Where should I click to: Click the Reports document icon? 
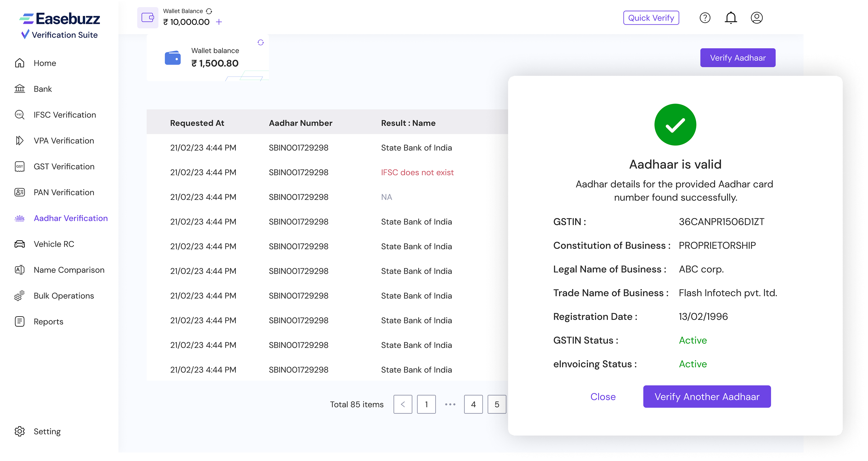(20, 322)
